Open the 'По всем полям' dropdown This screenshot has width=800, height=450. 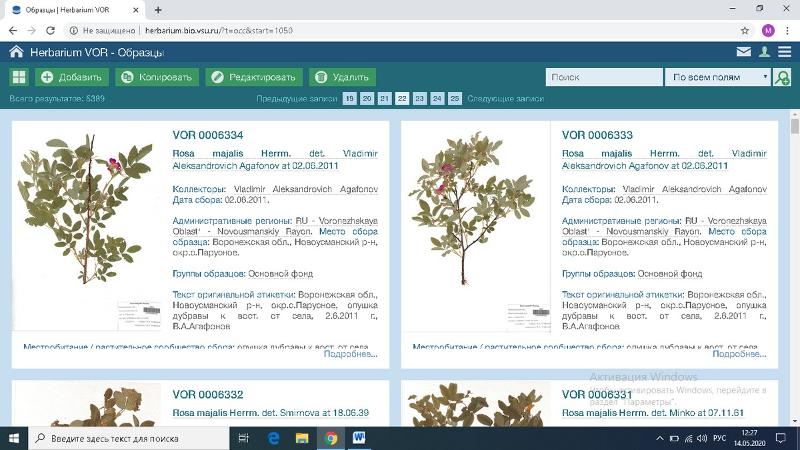[x=719, y=77]
